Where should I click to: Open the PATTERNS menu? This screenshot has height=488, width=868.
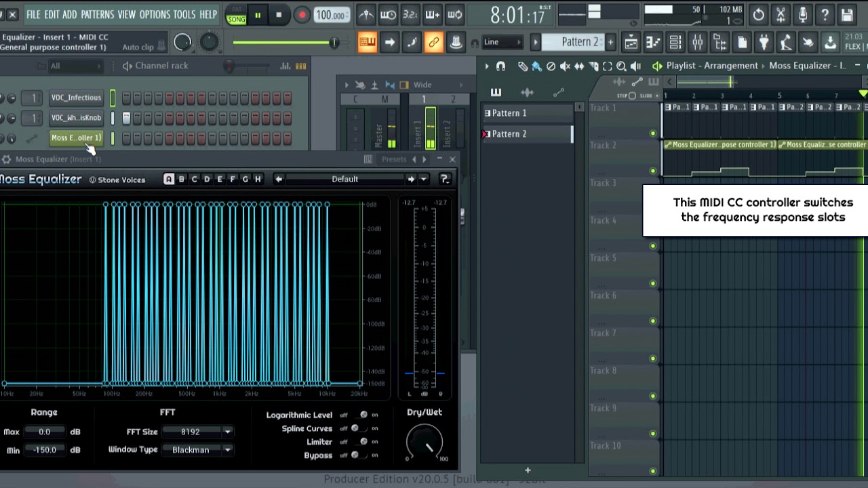[97, 14]
